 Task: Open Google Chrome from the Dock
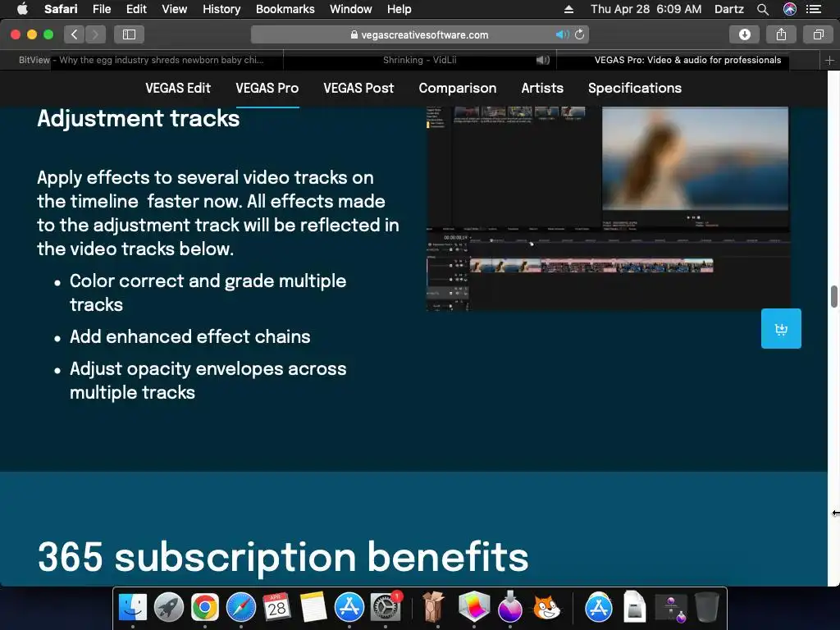(x=204, y=608)
